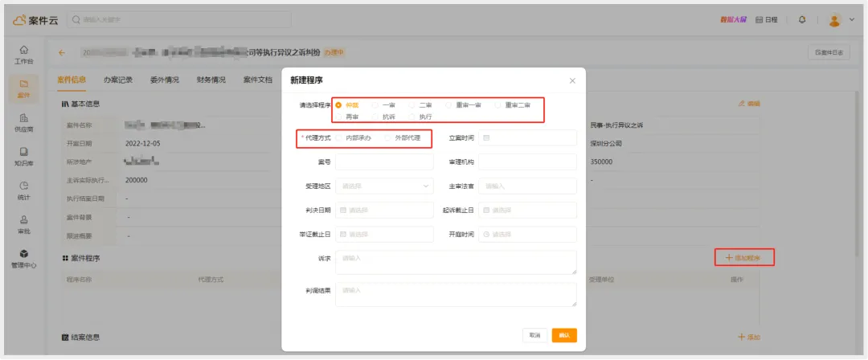Viewport: 868px width, 360px height.
Task: Click the 350000 value in basic info
Action: tap(601, 162)
